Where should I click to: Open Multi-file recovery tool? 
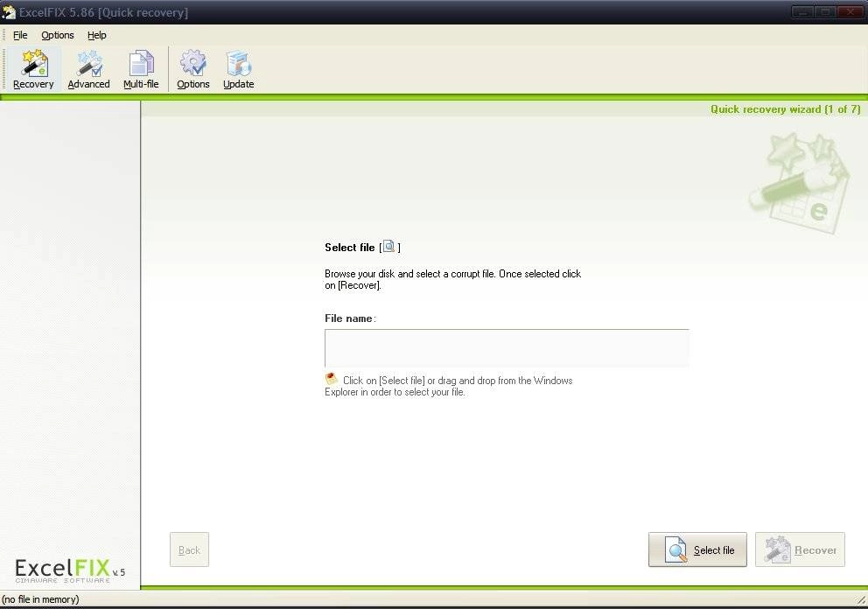[x=141, y=70]
